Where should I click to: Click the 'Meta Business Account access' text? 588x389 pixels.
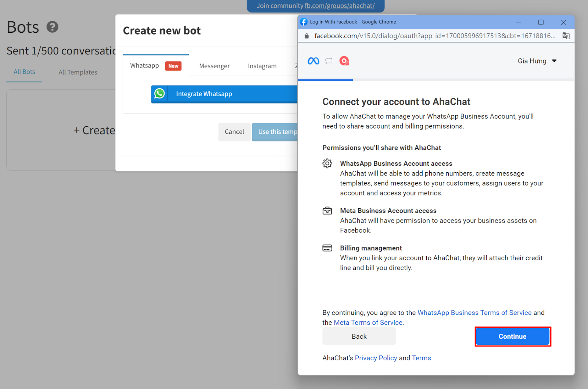(x=388, y=211)
